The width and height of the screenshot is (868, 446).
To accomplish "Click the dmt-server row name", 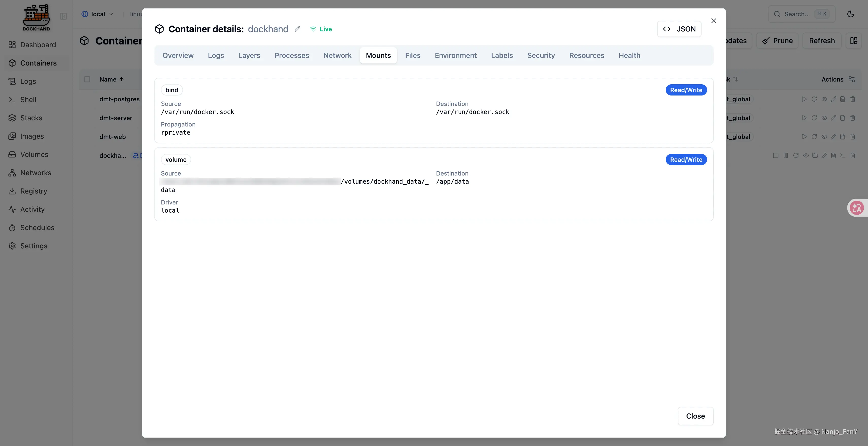I will coord(115,118).
